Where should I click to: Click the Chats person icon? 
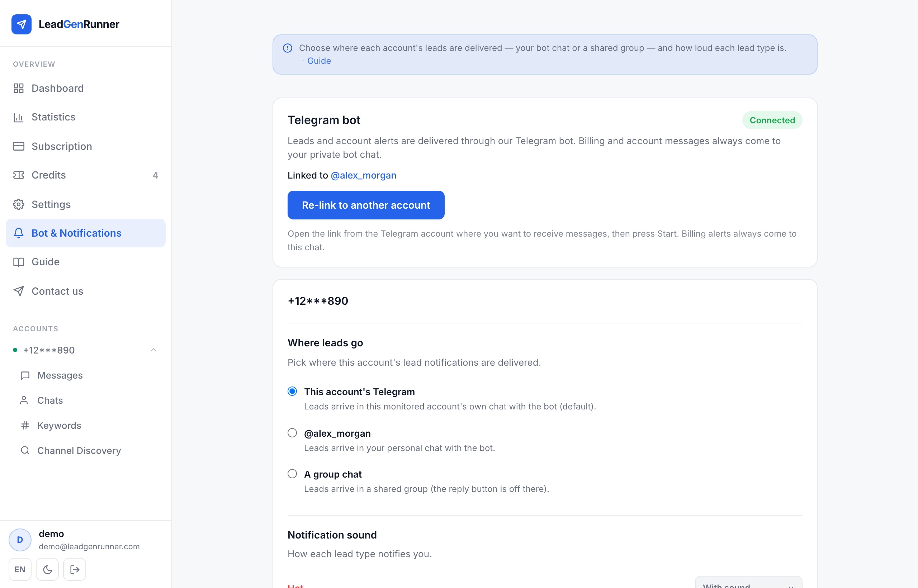click(24, 400)
